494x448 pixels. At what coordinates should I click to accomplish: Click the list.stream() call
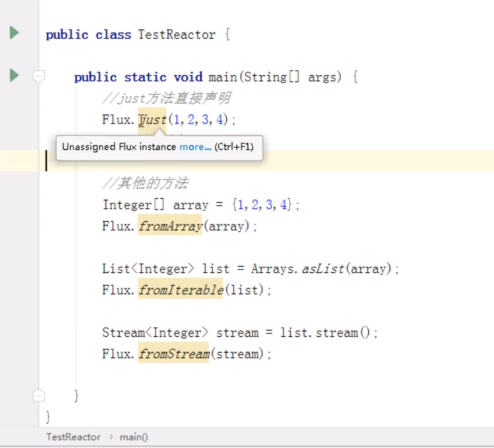pos(325,333)
